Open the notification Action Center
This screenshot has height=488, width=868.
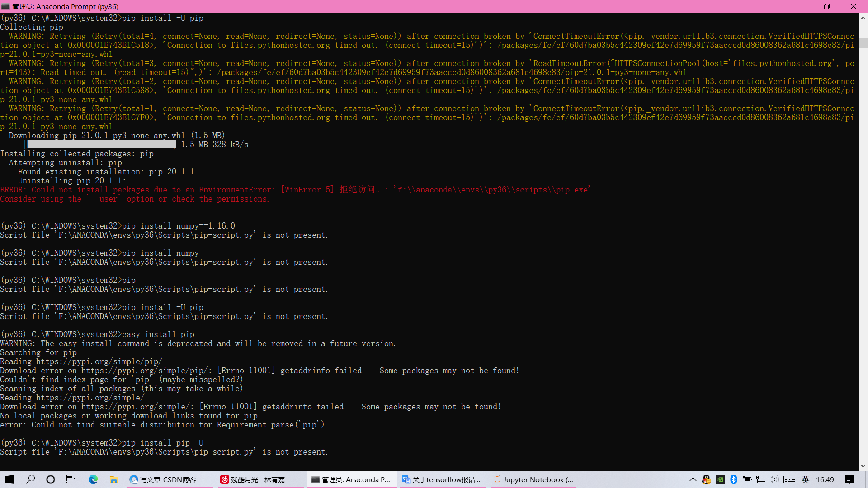pyautogui.click(x=849, y=479)
